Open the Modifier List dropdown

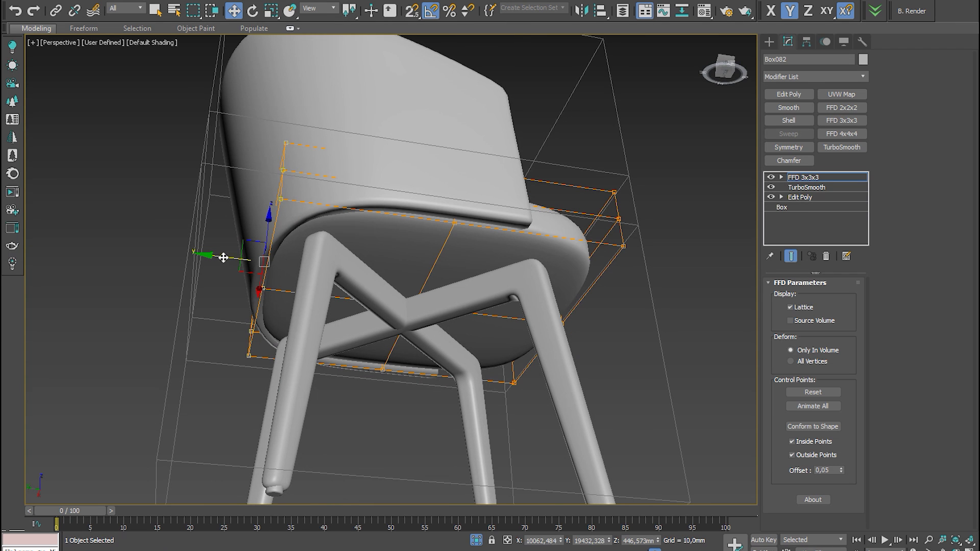(x=815, y=77)
